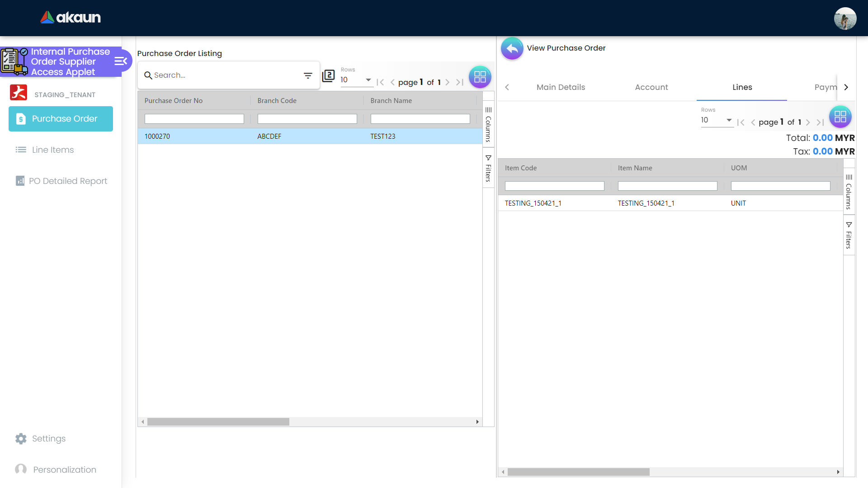Switch to the Account tab

651,87
